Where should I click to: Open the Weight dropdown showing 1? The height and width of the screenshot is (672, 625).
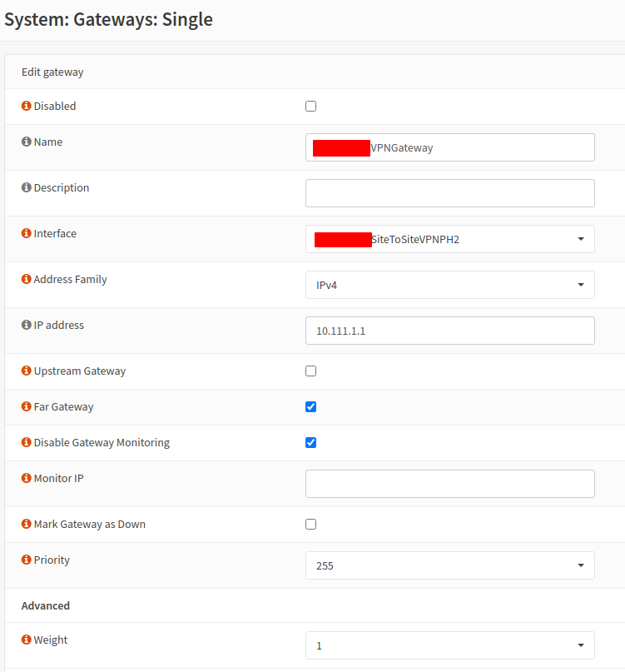[x=449, y=645]
